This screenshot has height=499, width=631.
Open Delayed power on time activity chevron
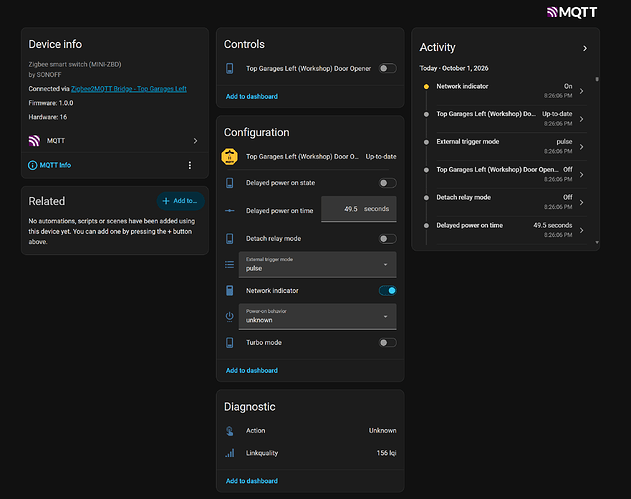(x=582, y=230)
